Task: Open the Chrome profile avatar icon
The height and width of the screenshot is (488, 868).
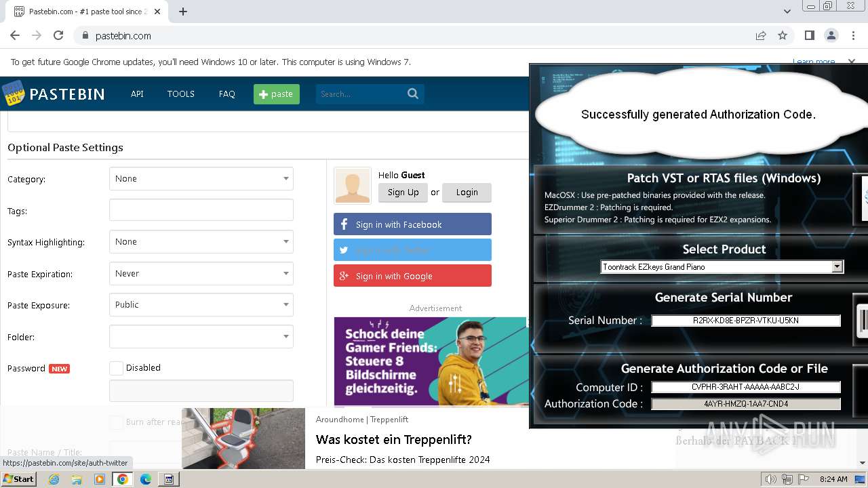Action: point(831,35)
